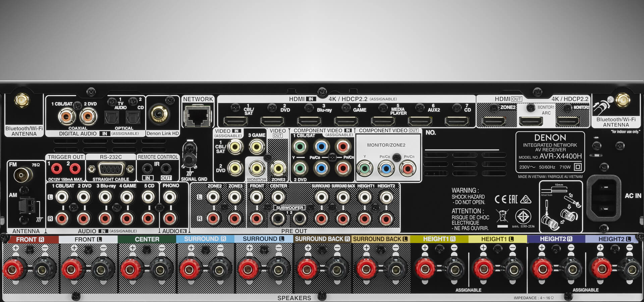Click the composite video out ZONE2 jack

pos(278,168)
